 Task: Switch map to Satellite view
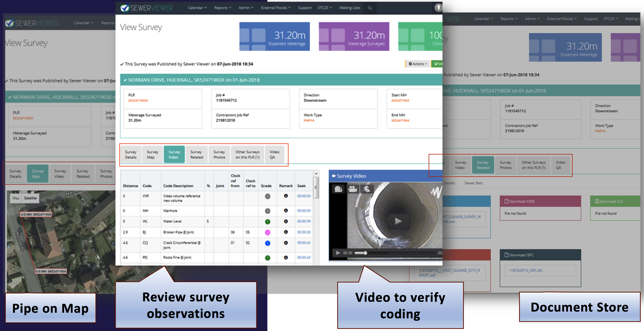click(30, 198)
